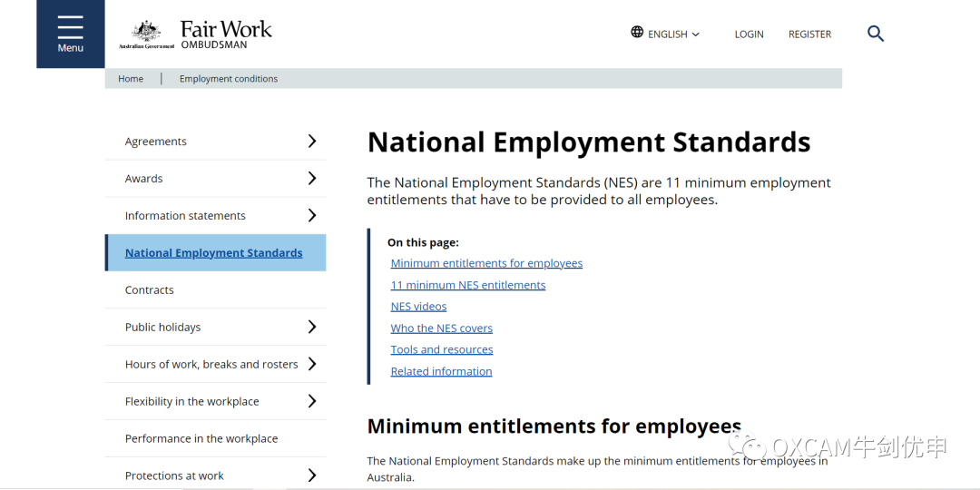Expand Protections at work chevron

[312, 475]
